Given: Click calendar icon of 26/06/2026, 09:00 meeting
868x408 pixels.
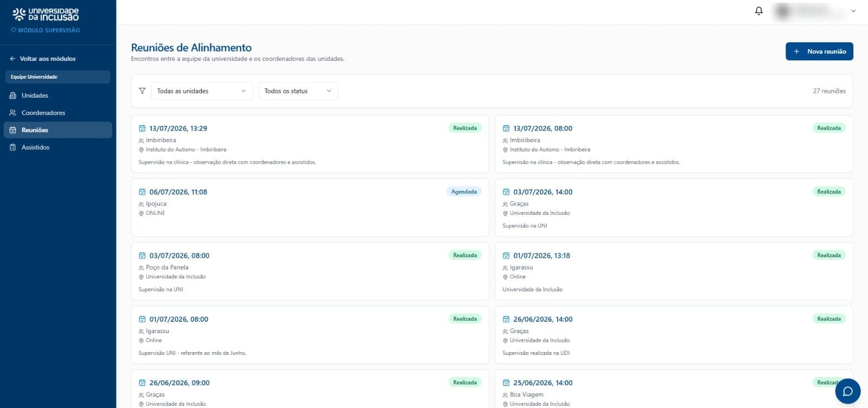Looking at the screenshot, I should (x=142, y=383).
